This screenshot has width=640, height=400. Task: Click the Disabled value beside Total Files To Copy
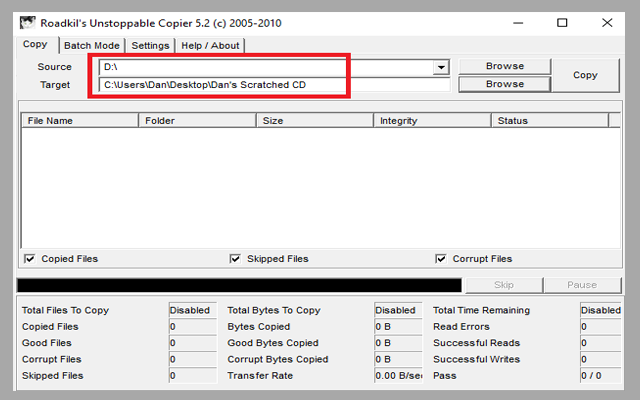193,310
